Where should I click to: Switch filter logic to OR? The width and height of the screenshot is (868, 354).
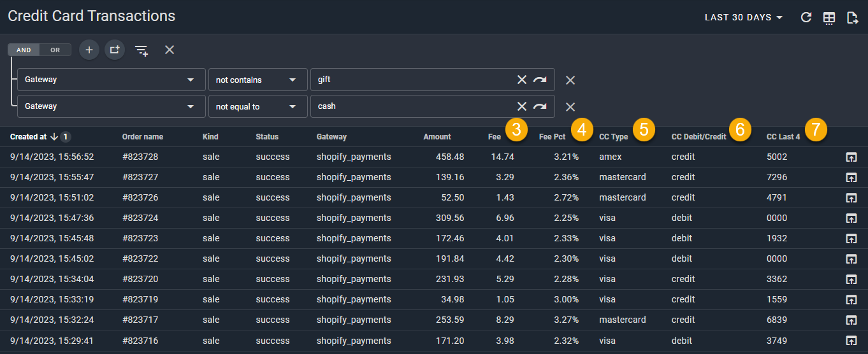(x=55, y=50)
